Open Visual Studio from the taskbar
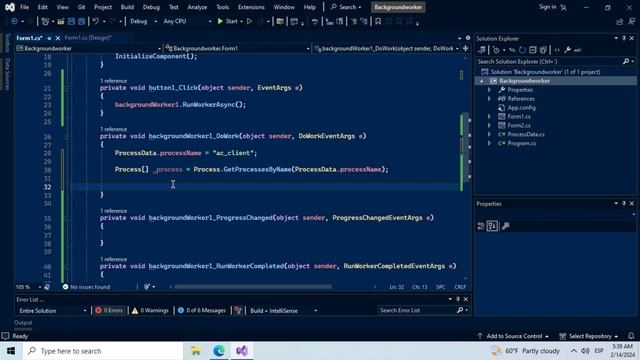The height and width of the screenshot is (360, 640). [x=242, y=351]
